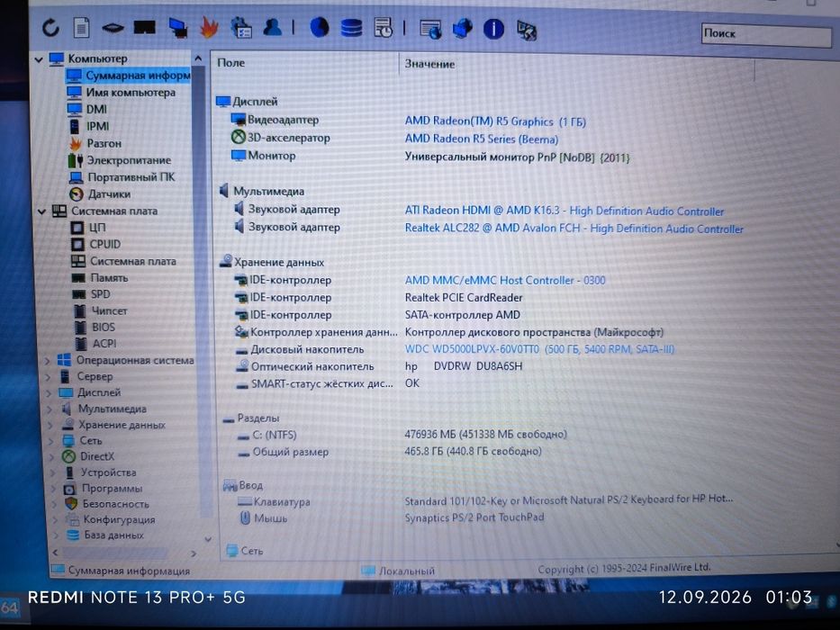840x630 pixels.
Task: Open the AMD Radeon(TM) R5 Graphics link
Action: 495,121
